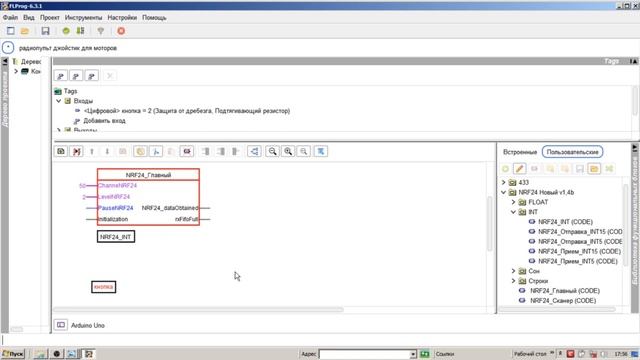Select NRF24_Отправка_INT5 (CODE) block
This screenshot has height=360, width=640.
click(x=580, y=241)
